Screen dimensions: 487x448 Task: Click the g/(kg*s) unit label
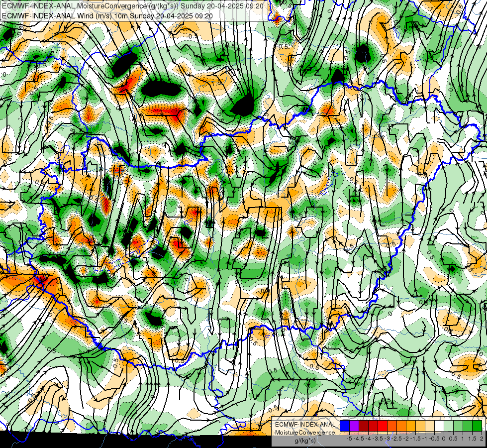(305, 441)
